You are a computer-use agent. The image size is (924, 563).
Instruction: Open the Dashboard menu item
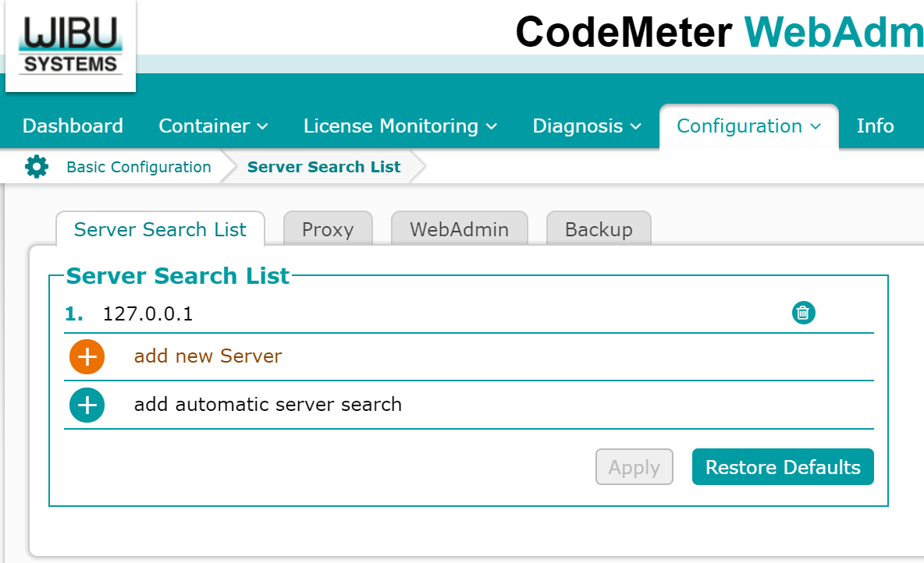(x=73, y=126)
